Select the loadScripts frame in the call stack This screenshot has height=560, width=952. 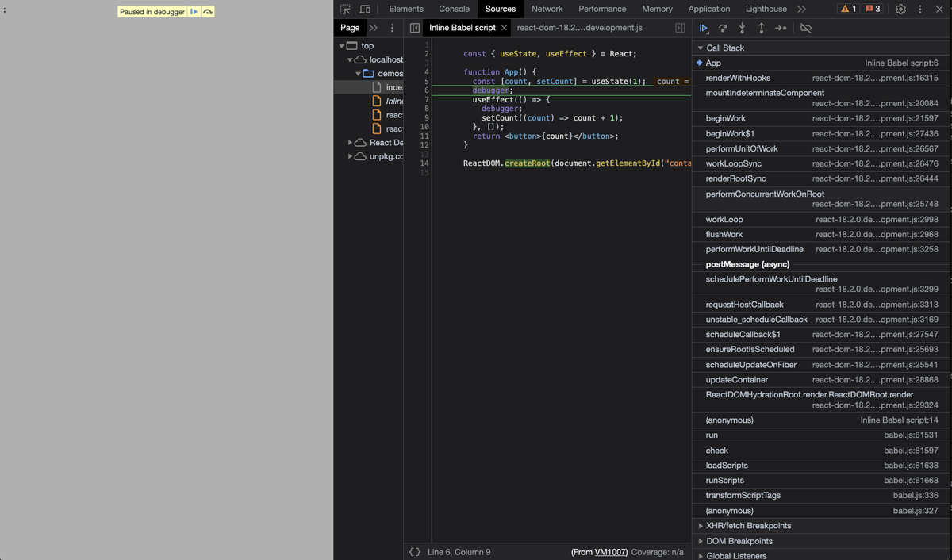821,466
